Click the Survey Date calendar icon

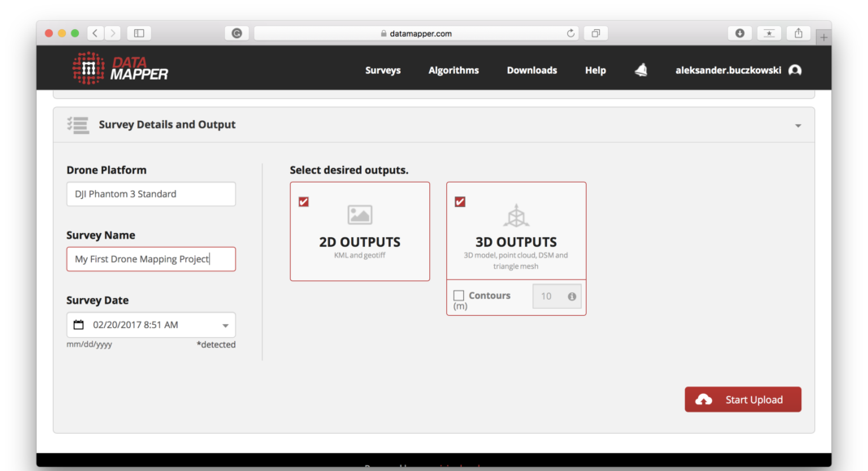click(x=79, y=325)
